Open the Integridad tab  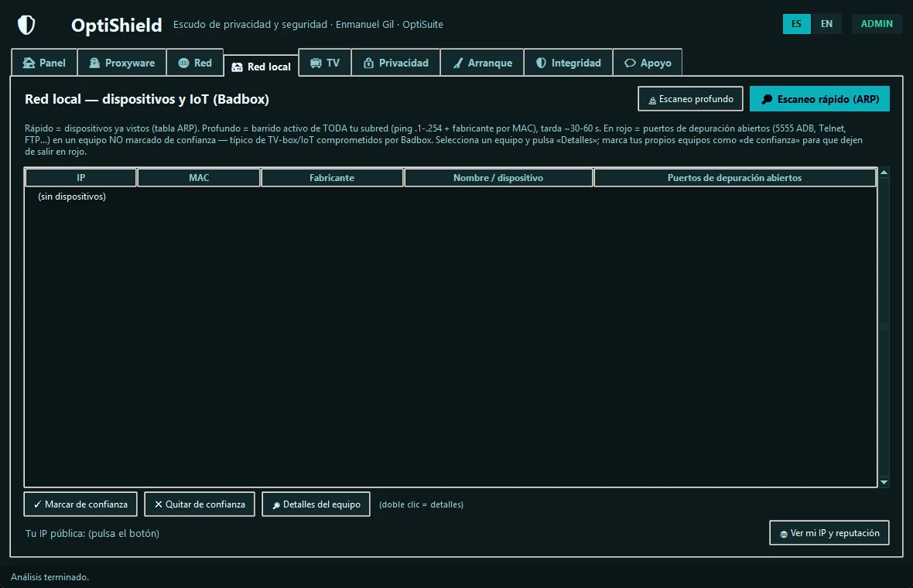[x=568, y=63]
